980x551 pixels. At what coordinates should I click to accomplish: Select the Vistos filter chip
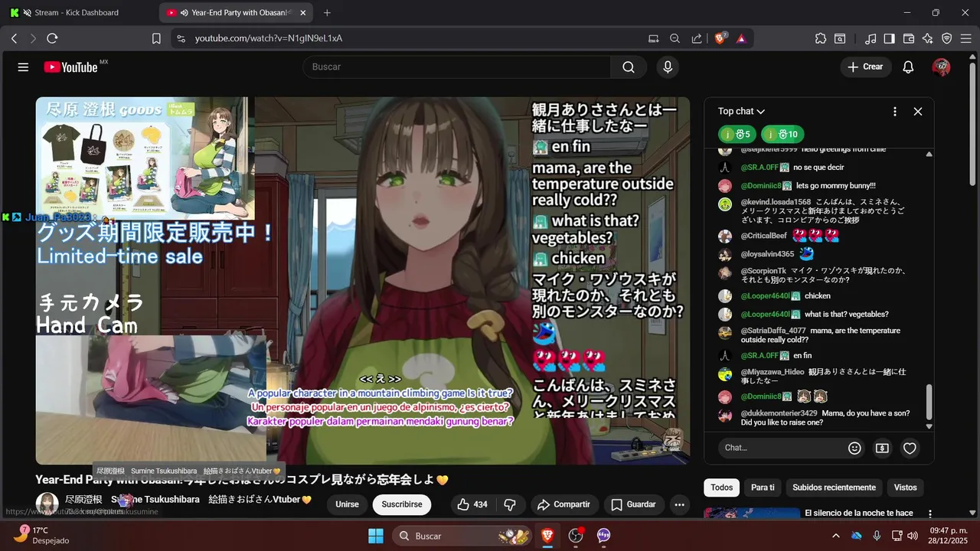905,487
